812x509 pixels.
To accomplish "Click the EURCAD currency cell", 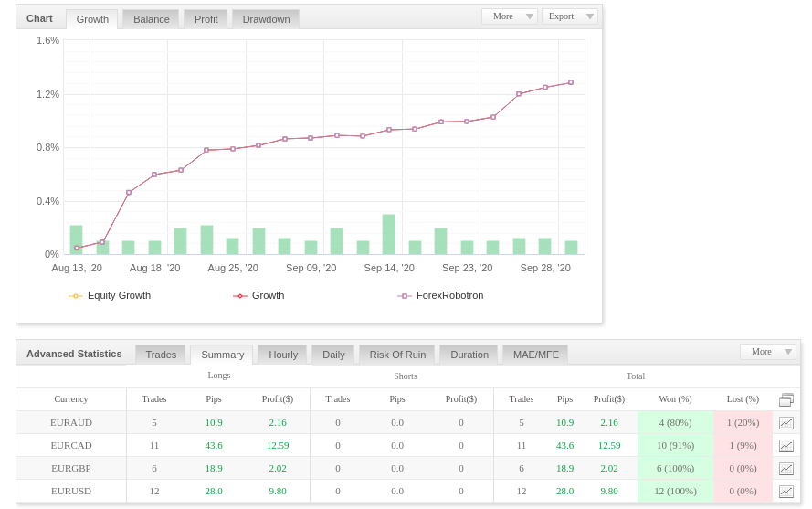I will pyautogui.click(x=71, y=445).
